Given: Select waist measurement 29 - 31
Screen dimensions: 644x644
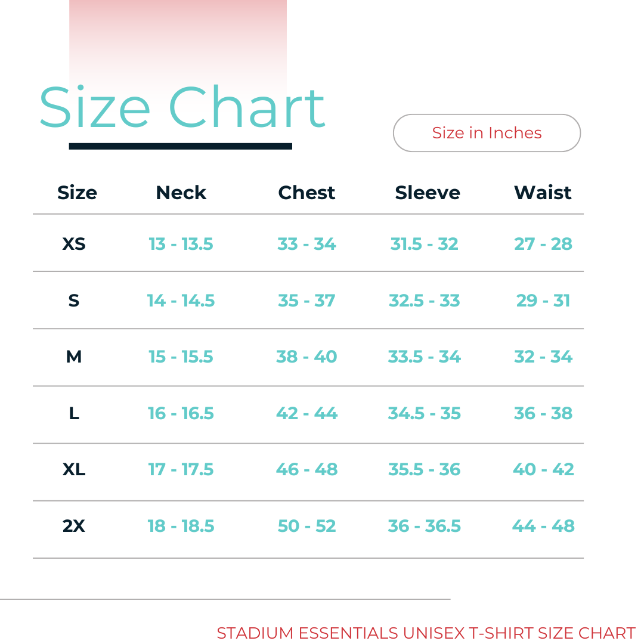Looking at the screenshot, I should tap(543, 301).
